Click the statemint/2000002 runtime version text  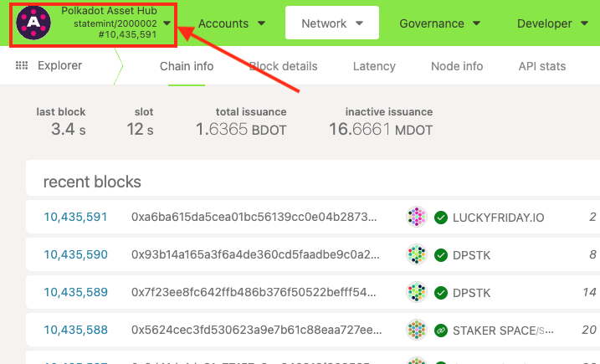click(115, 23)
